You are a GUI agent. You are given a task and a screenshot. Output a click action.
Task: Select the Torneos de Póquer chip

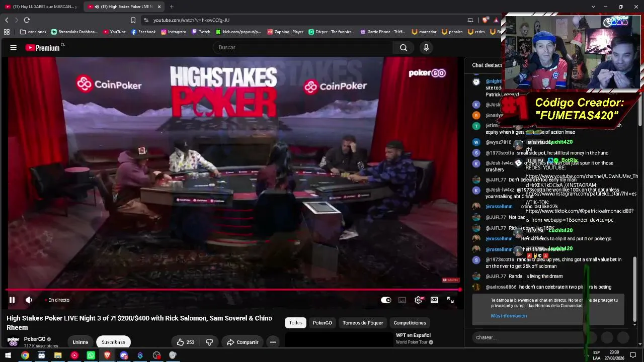363,323
